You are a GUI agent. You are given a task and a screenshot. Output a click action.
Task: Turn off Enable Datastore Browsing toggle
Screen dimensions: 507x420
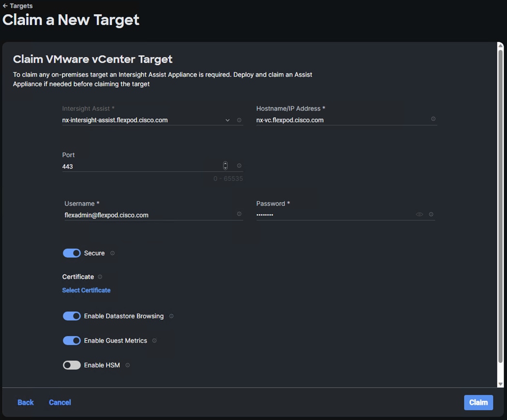[72, 316]
